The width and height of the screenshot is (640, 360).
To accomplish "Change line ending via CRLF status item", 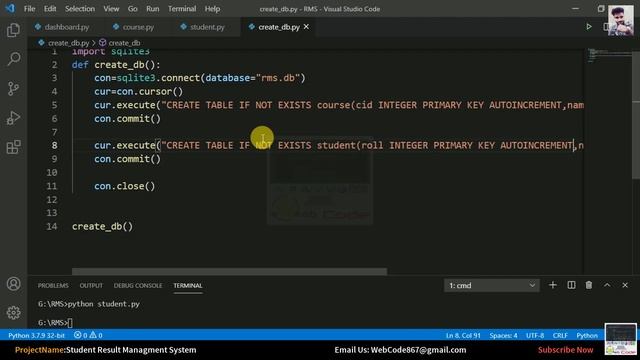I will tap(560, 335).
